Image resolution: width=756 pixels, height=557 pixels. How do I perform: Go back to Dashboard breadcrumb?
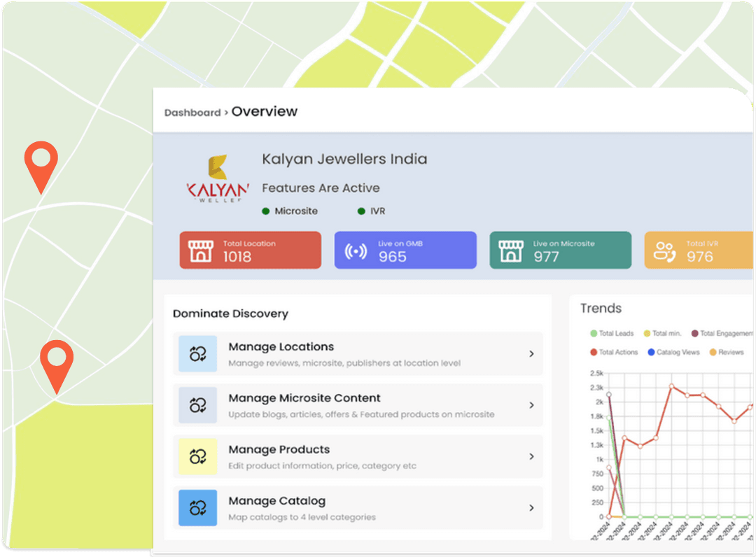(x=192, y=113)
